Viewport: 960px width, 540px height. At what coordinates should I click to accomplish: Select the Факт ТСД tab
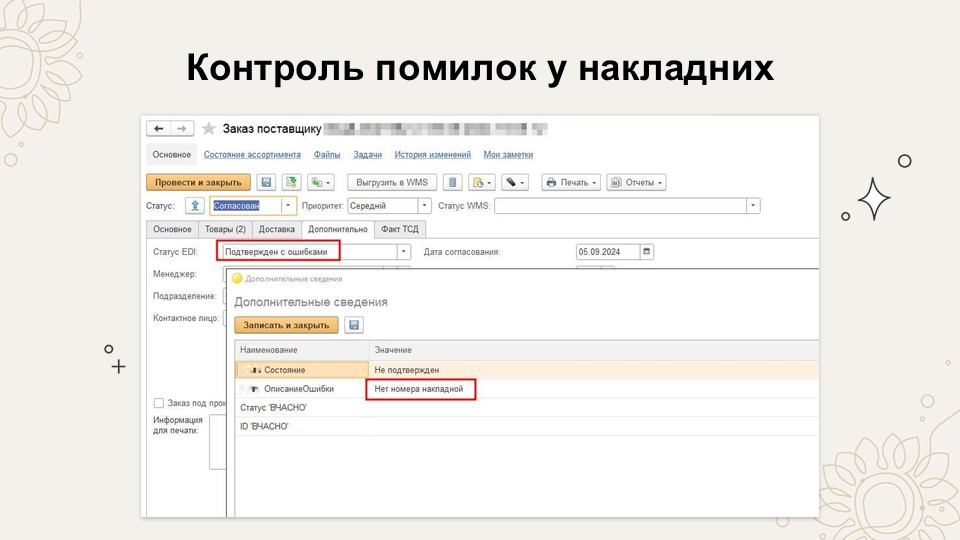(x=400, y=229)
